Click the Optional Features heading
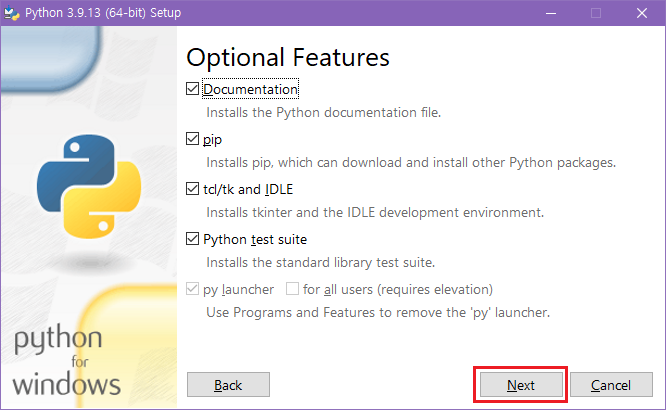The image size is (666, 410). (x=288, y=57)
